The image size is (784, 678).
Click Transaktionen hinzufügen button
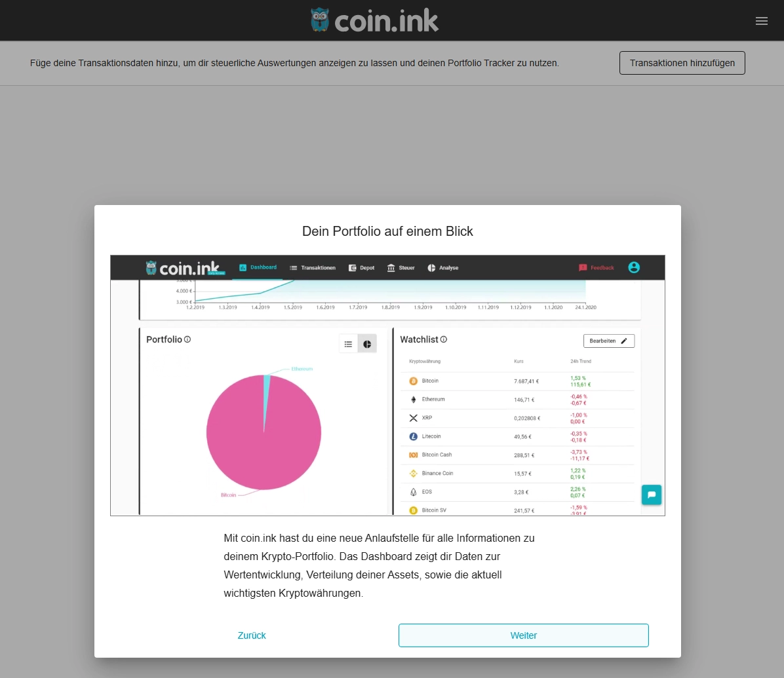click(682, 63)
